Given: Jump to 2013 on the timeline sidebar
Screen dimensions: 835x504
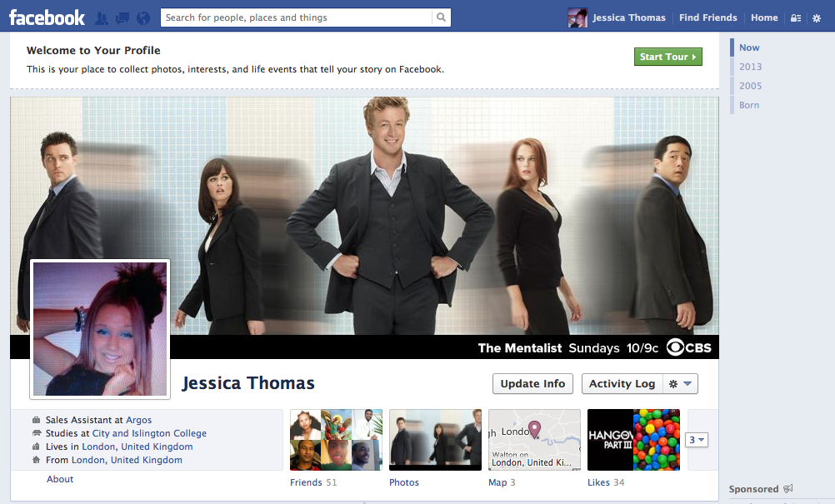Looking at the screenshot, I should (750, 66).
